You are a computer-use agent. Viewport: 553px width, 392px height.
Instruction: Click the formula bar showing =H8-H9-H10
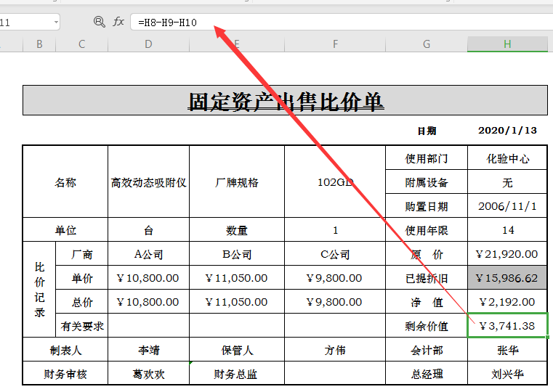pos(342,23)
